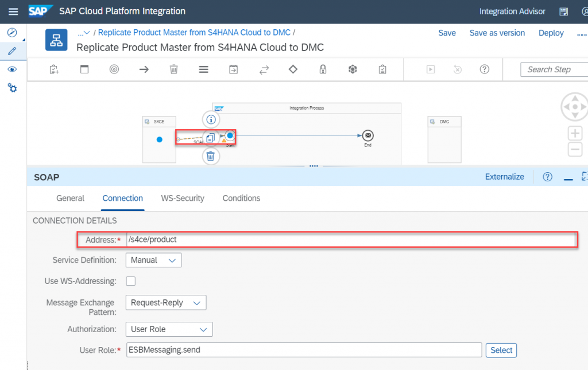Viewport: 588px width, 370px height.
Task: Select the S4CE participant box
Action: [159, 139]
